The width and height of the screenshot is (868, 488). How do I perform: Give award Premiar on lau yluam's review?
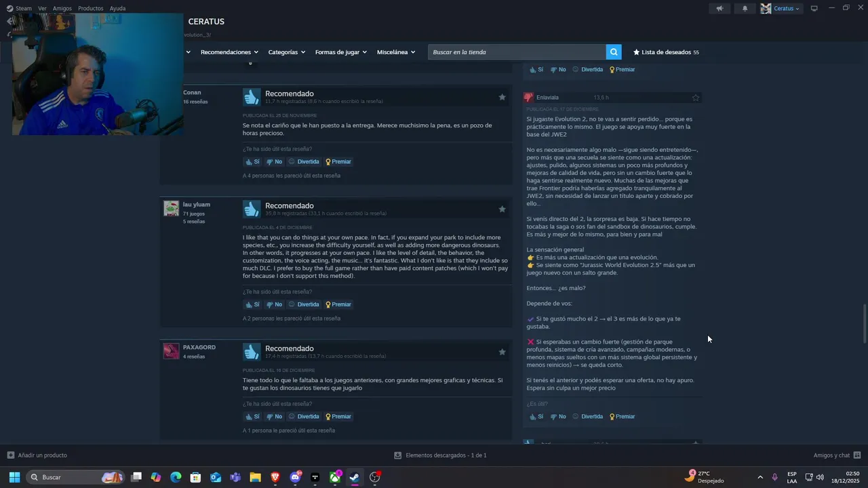pyautogui.click(x=338, y=305)
